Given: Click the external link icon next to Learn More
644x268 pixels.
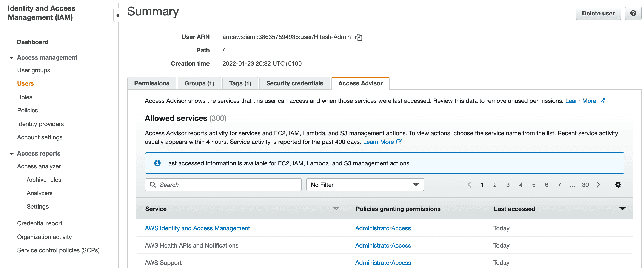Looking at the screenshot, I should pos(602,100).
